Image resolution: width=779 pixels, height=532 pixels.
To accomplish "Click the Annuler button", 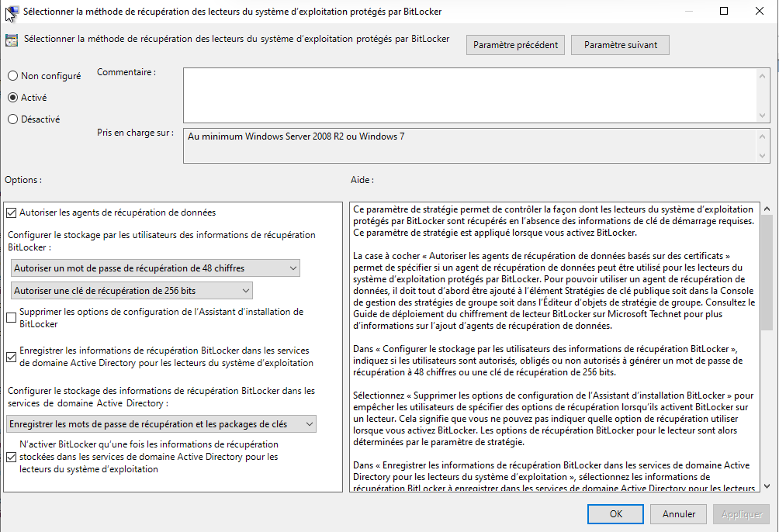I will coord(678,514).
